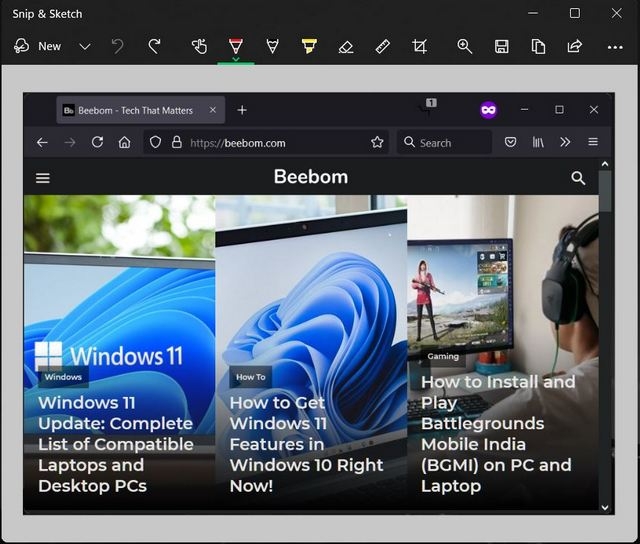Select the yellow Highlighter tool

pyautogui.click(x=309, y=46)
